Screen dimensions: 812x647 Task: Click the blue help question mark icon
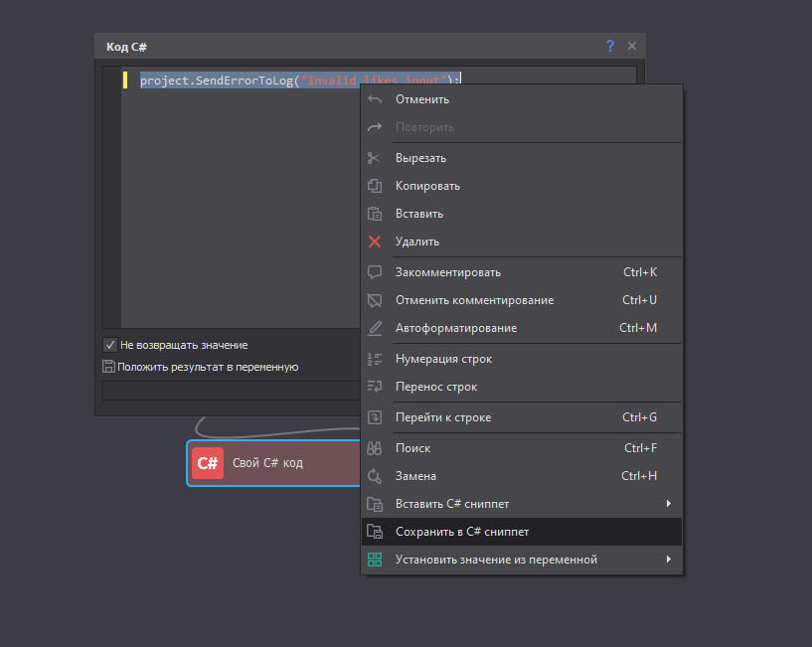click(x=610, y=47)
